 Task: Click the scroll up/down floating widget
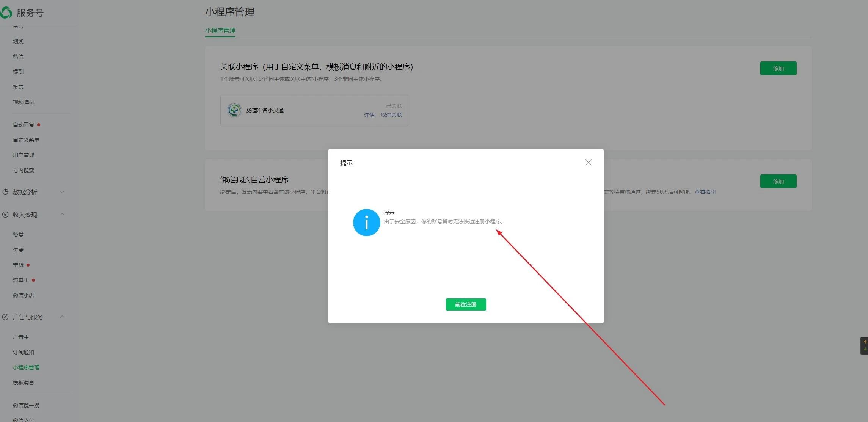(x=865, y=345)
